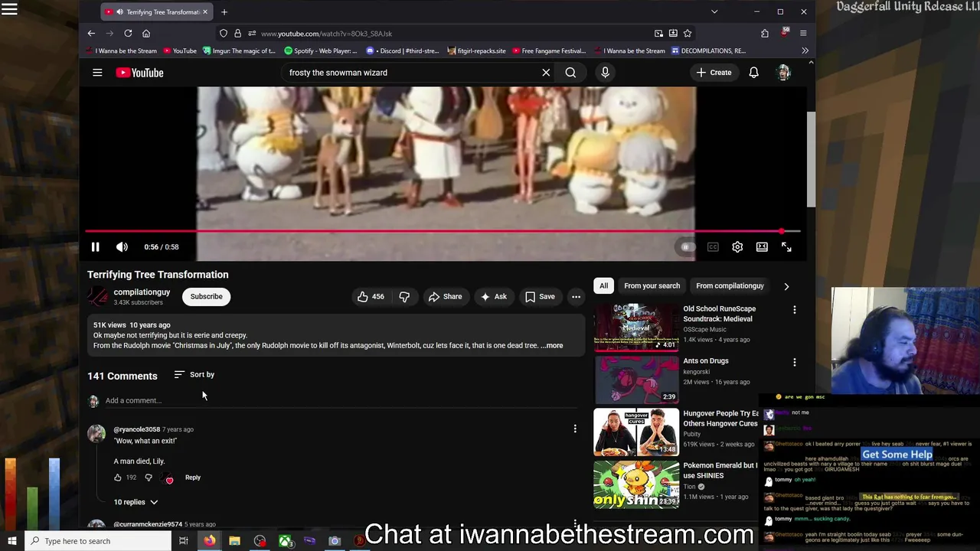The height and width of the screenshot is (551, 980).
Task: Expand the 10 replies thread
Action: (136, 502)
